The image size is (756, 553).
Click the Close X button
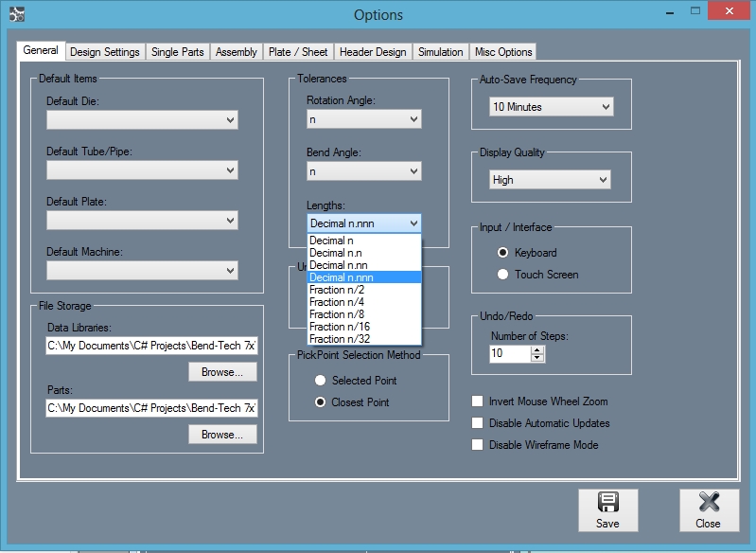point(708,509)
